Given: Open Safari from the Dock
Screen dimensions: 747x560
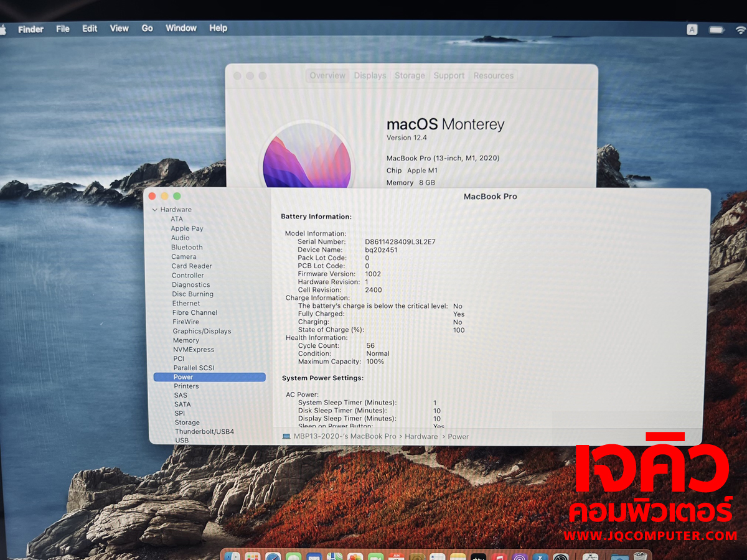Looking at the screenshot, I should pos(273,558).
